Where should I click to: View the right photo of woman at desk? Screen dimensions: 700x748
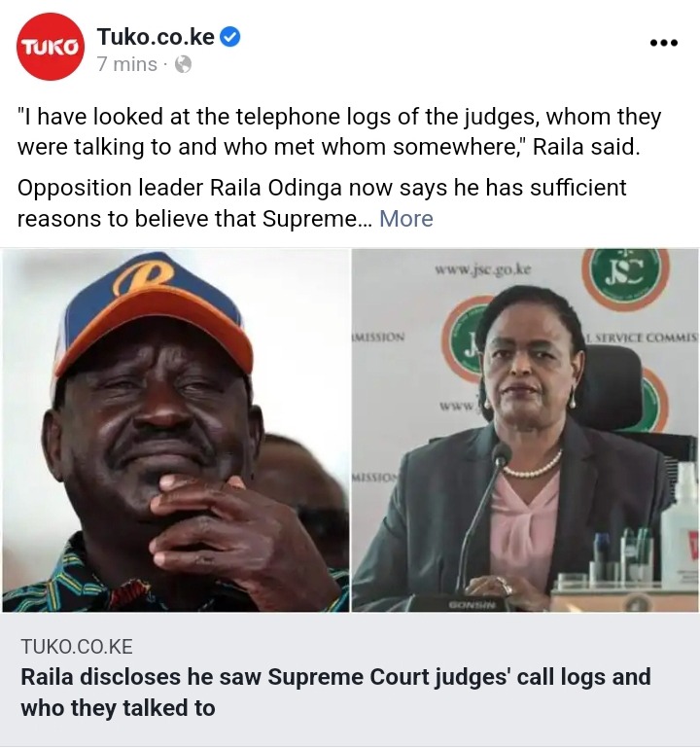coord(525,430)
